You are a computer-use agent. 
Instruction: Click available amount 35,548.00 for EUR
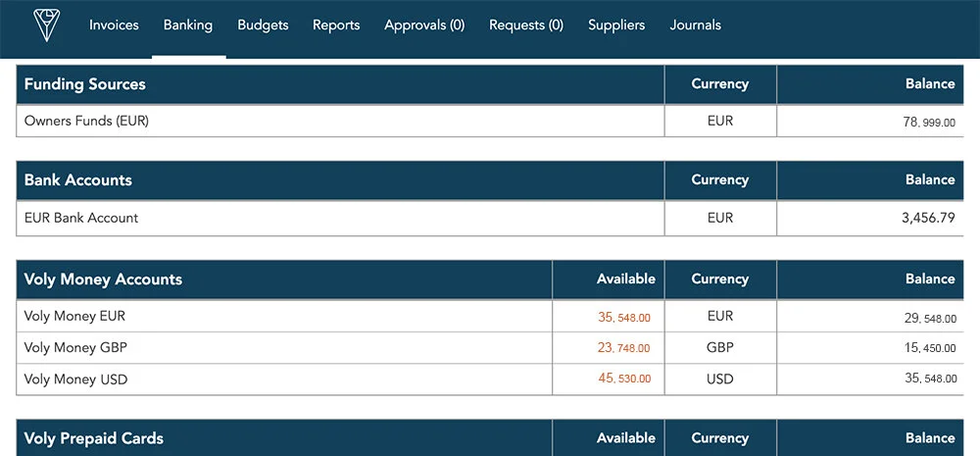623,318
